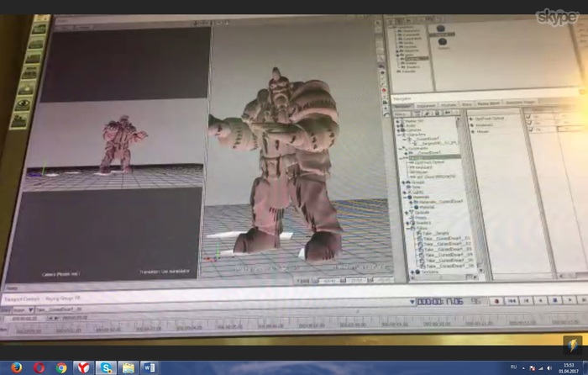
Task: Play the animation forward in transport
Action: point(570,300)
